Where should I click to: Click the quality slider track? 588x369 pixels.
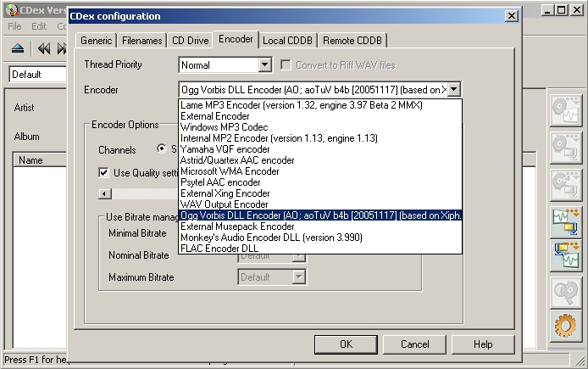tap(145, 193)
